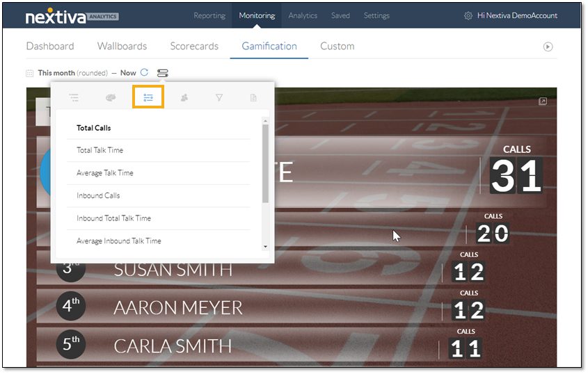Viewport: 588px width, 374px height.
Task: Click the 4th place rank badge
Action: click(71, 306)
